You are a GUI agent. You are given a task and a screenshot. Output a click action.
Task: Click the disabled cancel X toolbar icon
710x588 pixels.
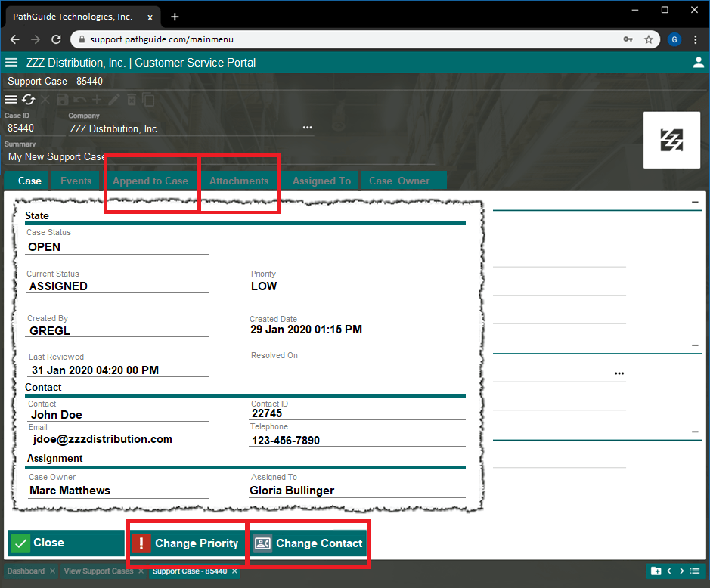45,99
